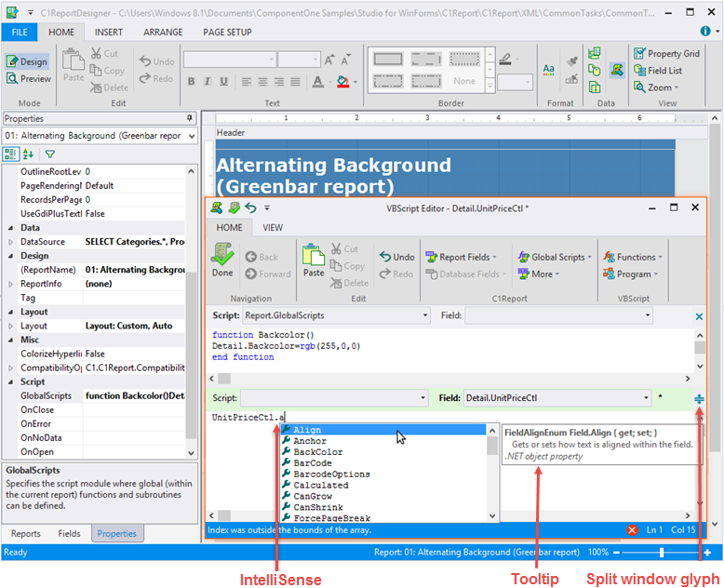Viewport: 724px width, 588px height.
Task: Open the Styles Aa format icon
Action: click(x=548, y=70)
